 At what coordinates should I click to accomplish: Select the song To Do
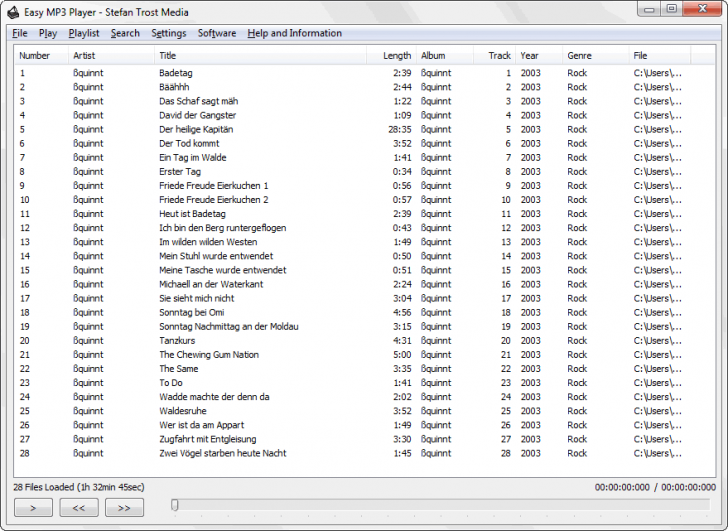tap(171, 382)
